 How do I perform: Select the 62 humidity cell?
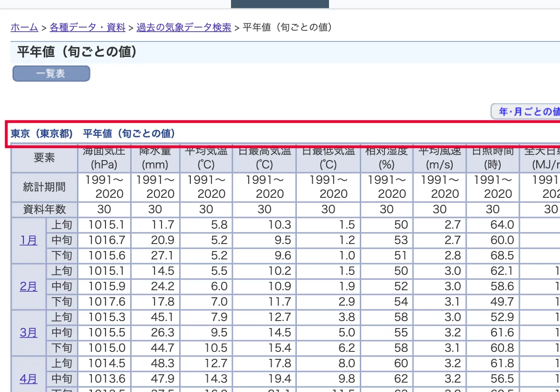point(386,379)
